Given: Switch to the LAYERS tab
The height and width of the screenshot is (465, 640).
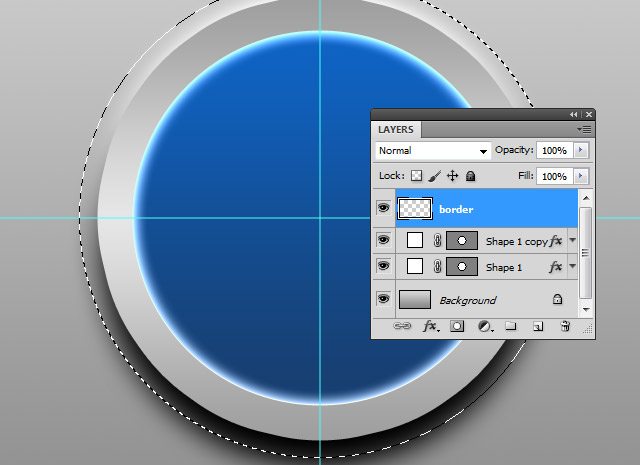Looking at the screenshot, I should pyautogui.click(x=396, y=129).
